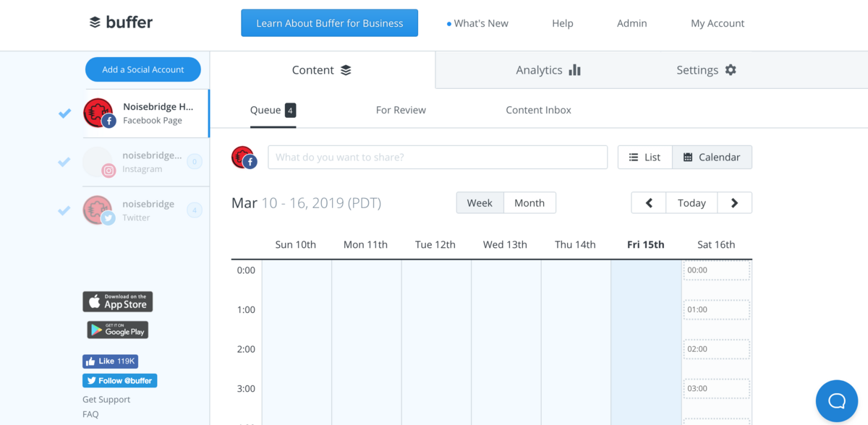Switch to List view
The height and width of the screenshot is (425, 868).
point(644,158)
